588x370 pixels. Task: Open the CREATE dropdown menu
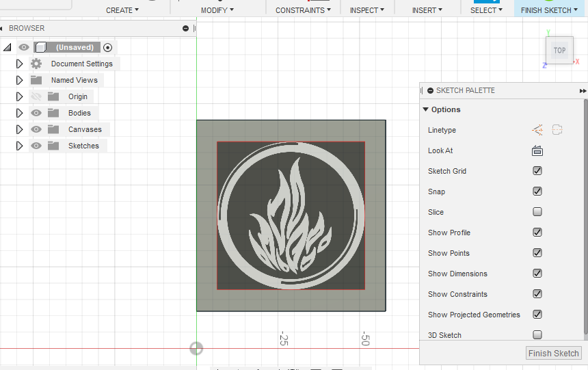pyautogui.click(x=122, y=10)
